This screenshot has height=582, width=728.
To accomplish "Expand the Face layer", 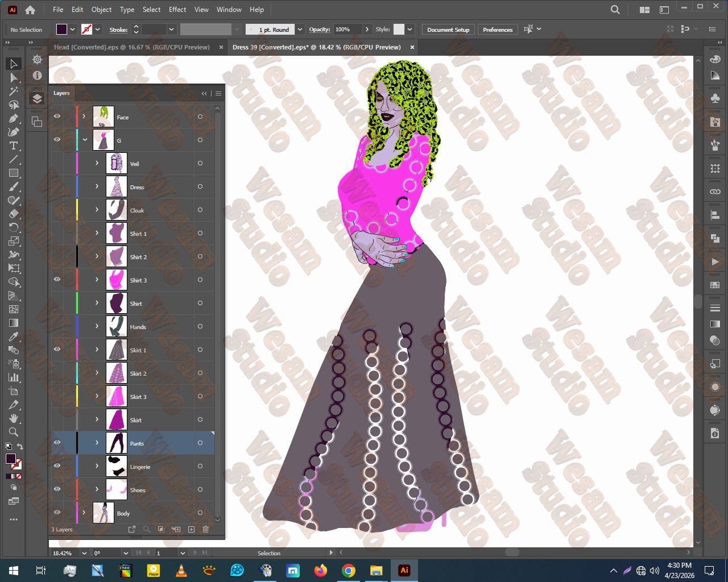I will click(84, 117).
